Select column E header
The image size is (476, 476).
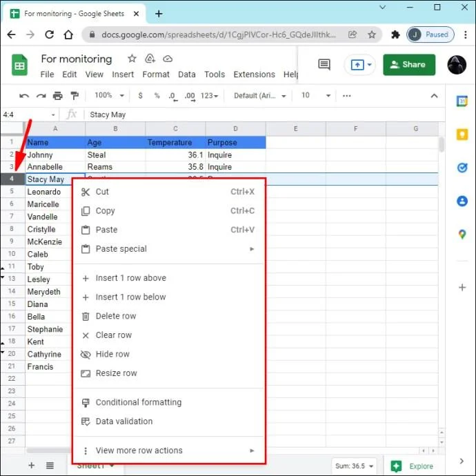click(x=296, y=129)
